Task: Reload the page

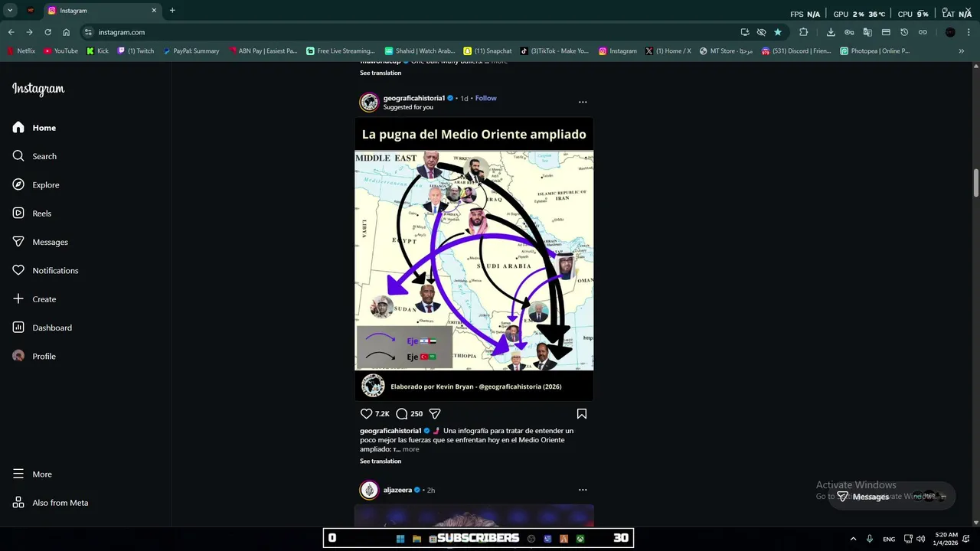Action: (47, 32)
